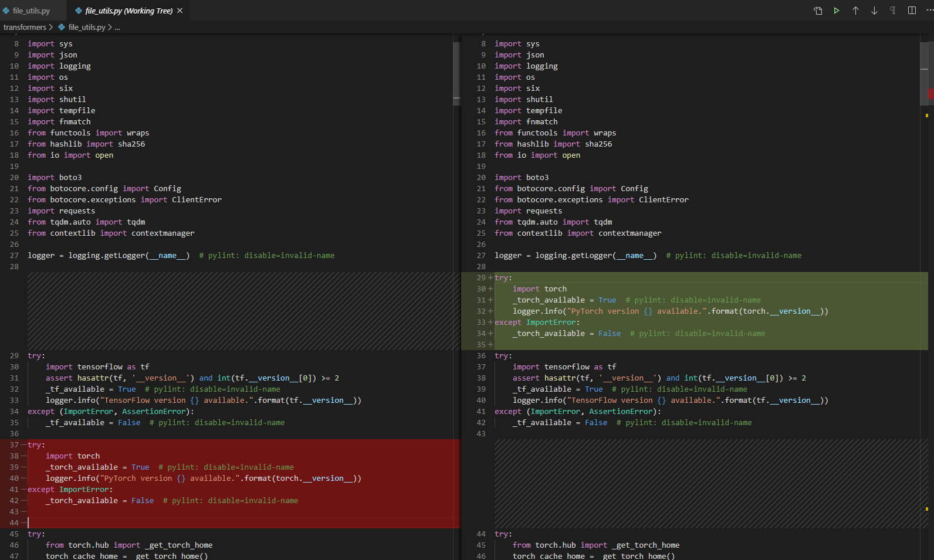Close the file_utils.py (Working Tree) tab
This screenshot has width=934, height=560.
[180, 11]
